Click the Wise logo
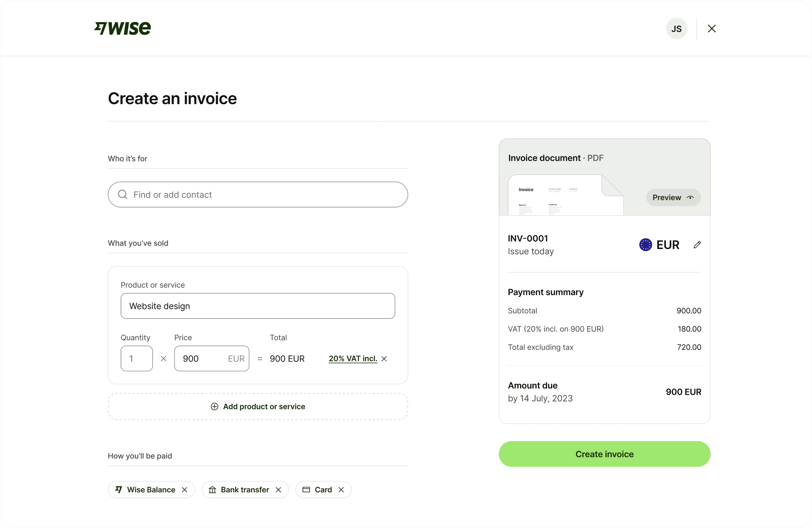The image size is (812, 528). 123,28
